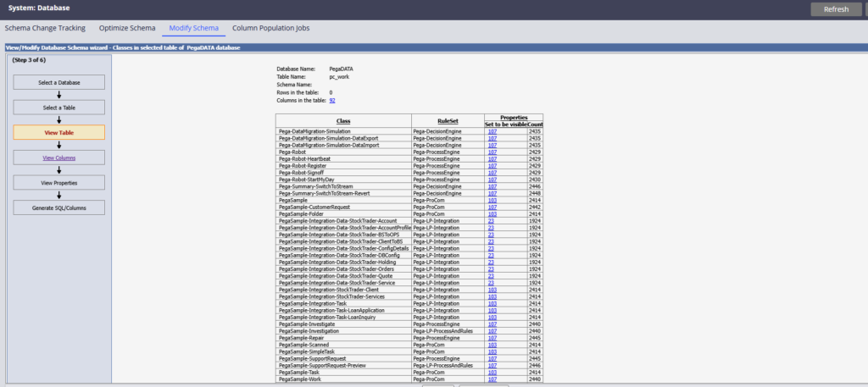Click count 2442 in PegaSample-CustomerRequest row

pyautogui.click(x=535, y=207)
